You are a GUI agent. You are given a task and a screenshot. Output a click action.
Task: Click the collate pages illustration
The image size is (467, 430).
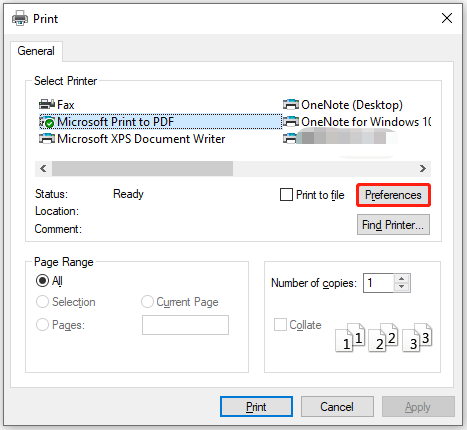[x=383, y=337]
